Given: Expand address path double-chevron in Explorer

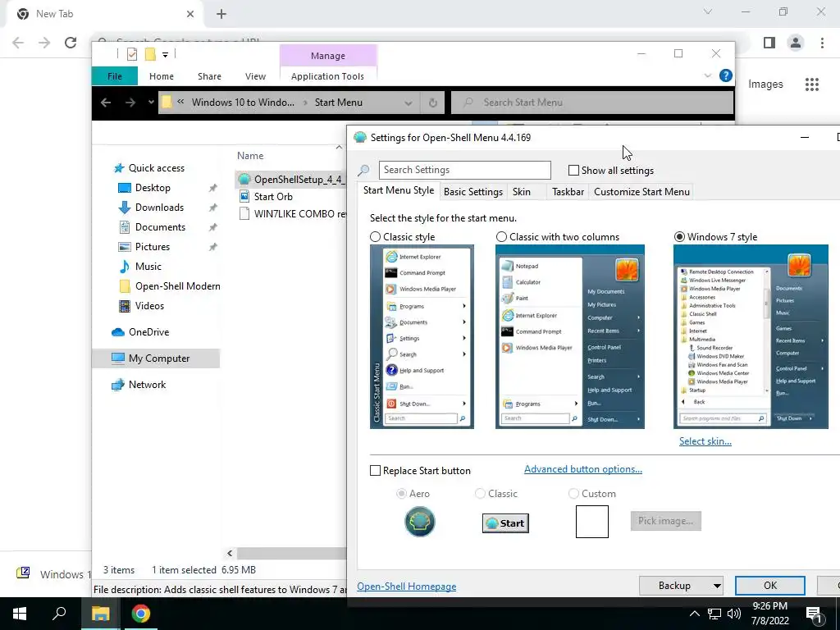Looking at the screenshot, I should [180, 102].
